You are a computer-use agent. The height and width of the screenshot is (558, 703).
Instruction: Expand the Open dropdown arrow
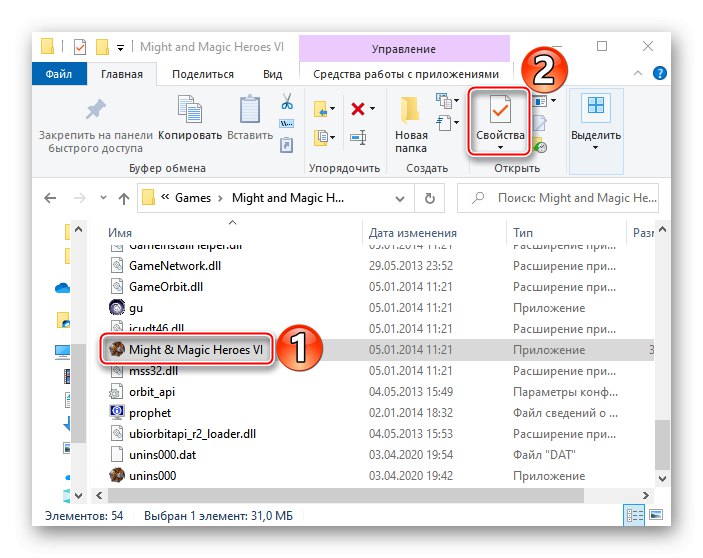(554, 100)
